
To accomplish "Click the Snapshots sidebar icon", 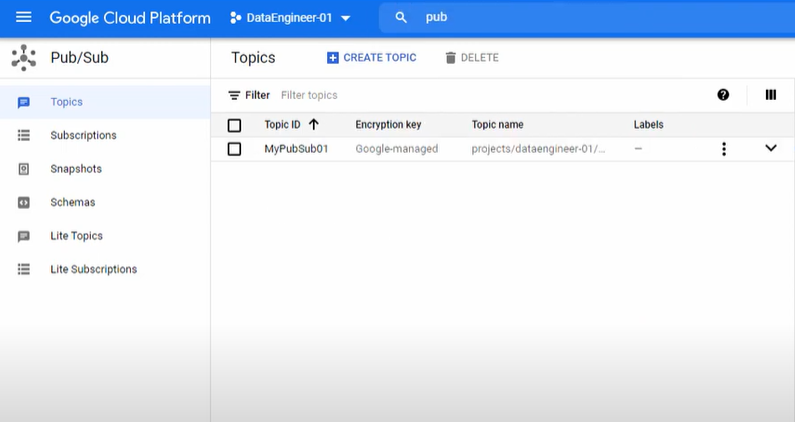I will (x=23, y=169).
